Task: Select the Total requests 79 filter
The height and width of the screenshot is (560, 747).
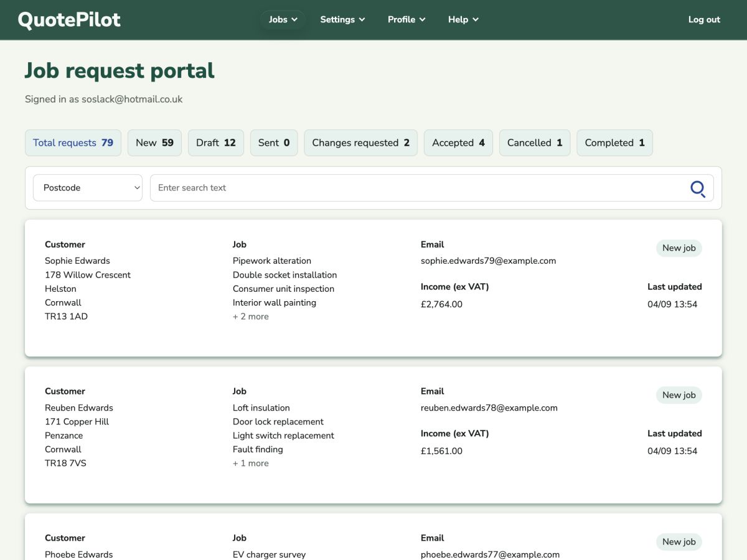Action: [73, 142]
